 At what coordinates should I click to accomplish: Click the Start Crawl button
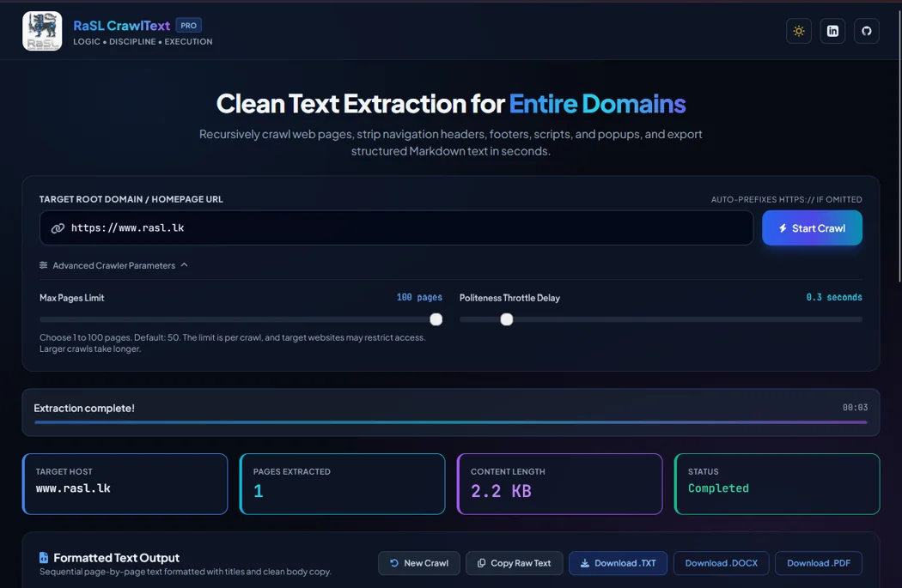[812, 228]
